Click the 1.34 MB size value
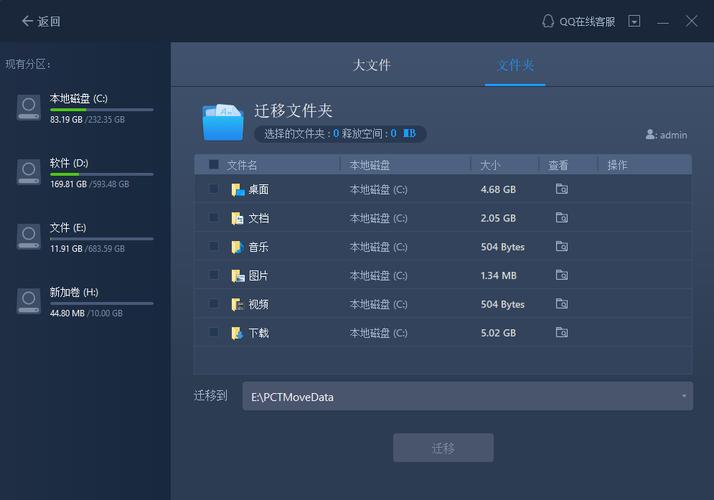Image resolution: width=714 pixels, height=500 pixels. click(499, 276)
